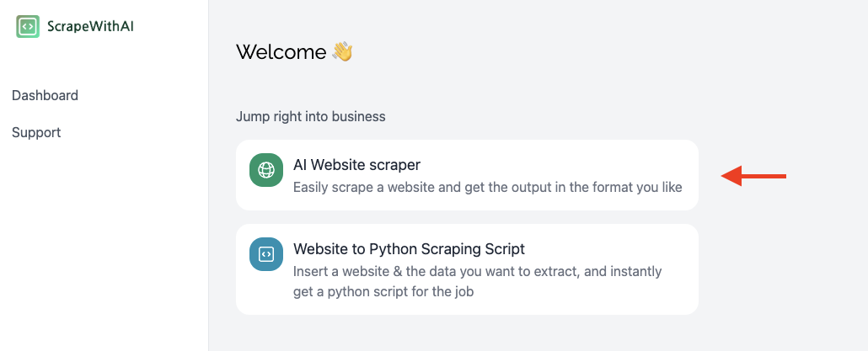Open the AI Website scraper title
The width and height of the screenshot is (868, 351).
[356, 165]
